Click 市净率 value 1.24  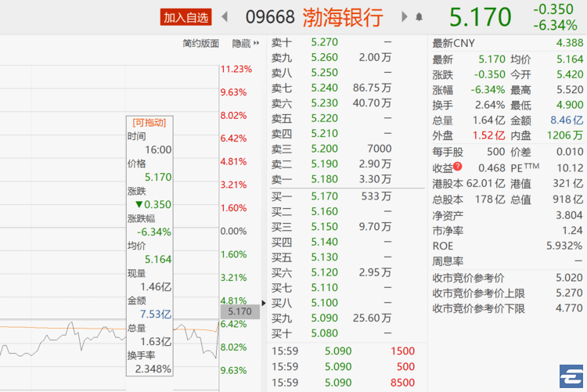[x=572, y=230]
